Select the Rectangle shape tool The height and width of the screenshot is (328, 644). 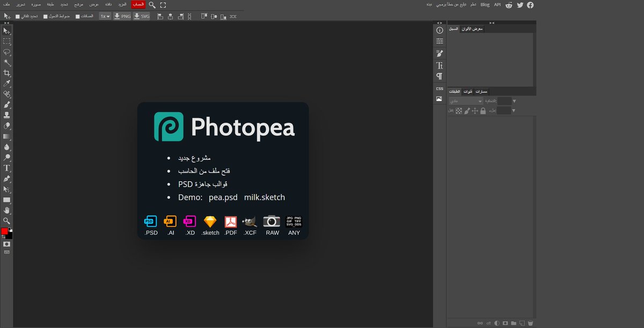(x=7, y=200)
